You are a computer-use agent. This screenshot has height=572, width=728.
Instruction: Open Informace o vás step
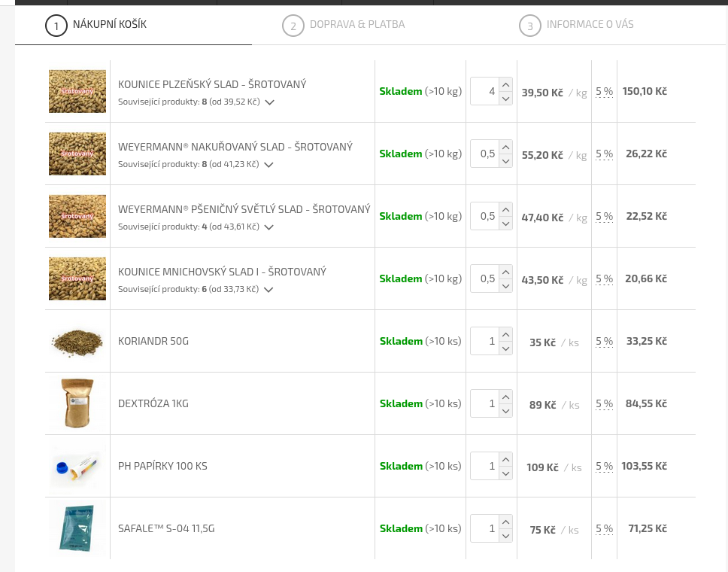coord(590,25)
